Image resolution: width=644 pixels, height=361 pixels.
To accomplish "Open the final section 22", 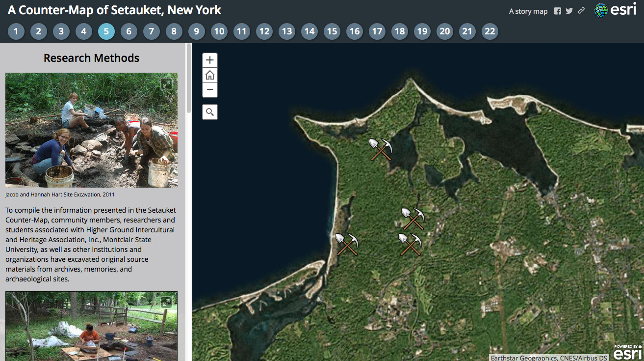I will [x=489, y=31].
